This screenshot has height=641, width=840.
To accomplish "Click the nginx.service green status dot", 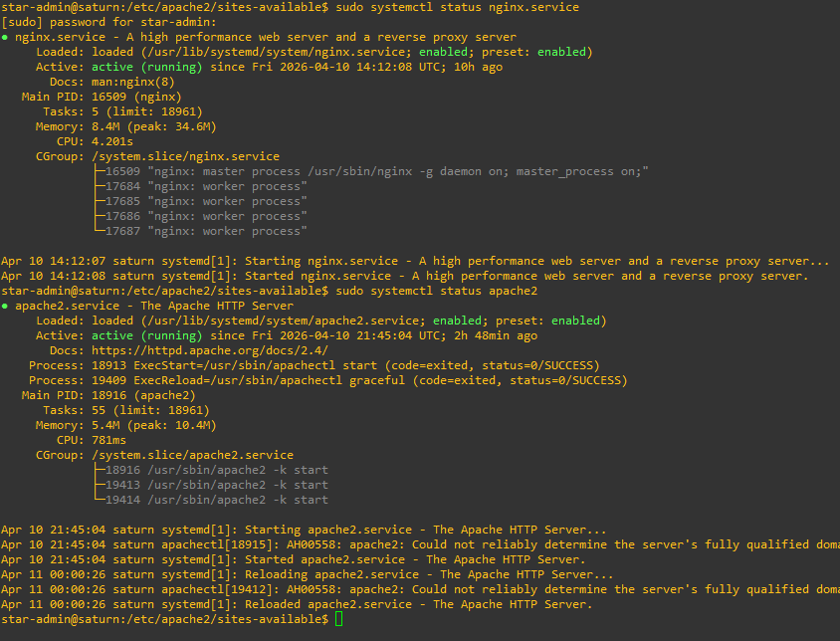I will [4, 38].
